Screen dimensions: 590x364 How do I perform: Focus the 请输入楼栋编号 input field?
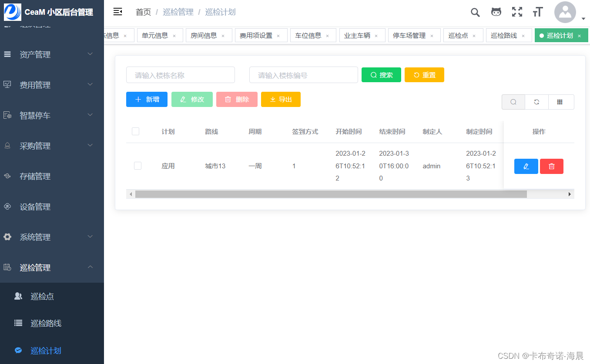coord(304,75)
